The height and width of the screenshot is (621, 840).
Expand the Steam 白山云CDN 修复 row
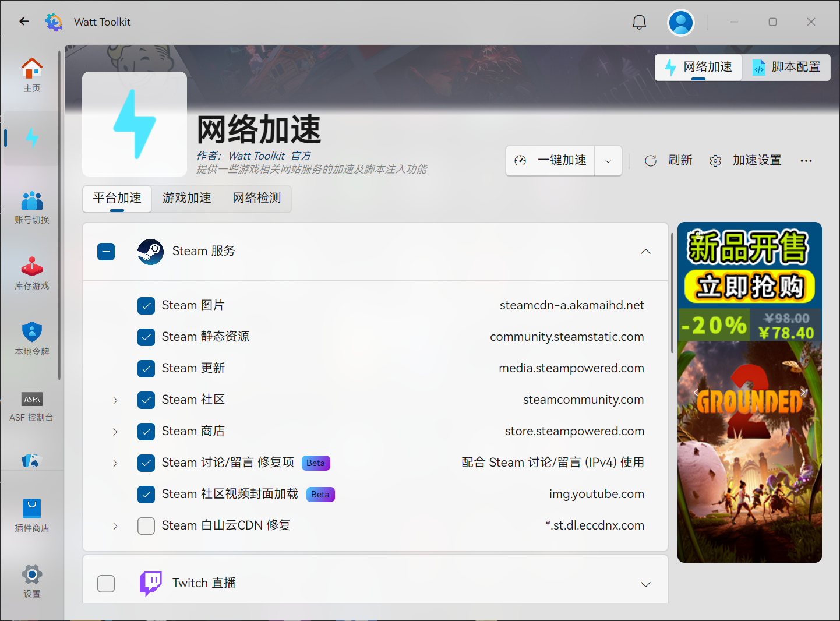coord(115,526)
